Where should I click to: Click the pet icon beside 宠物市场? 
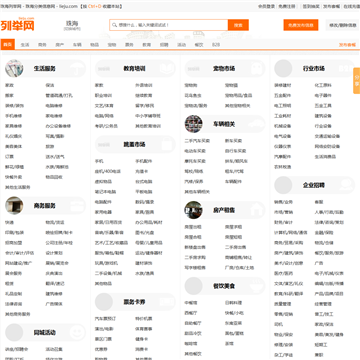pyautogui.click(x=257, y=68)
